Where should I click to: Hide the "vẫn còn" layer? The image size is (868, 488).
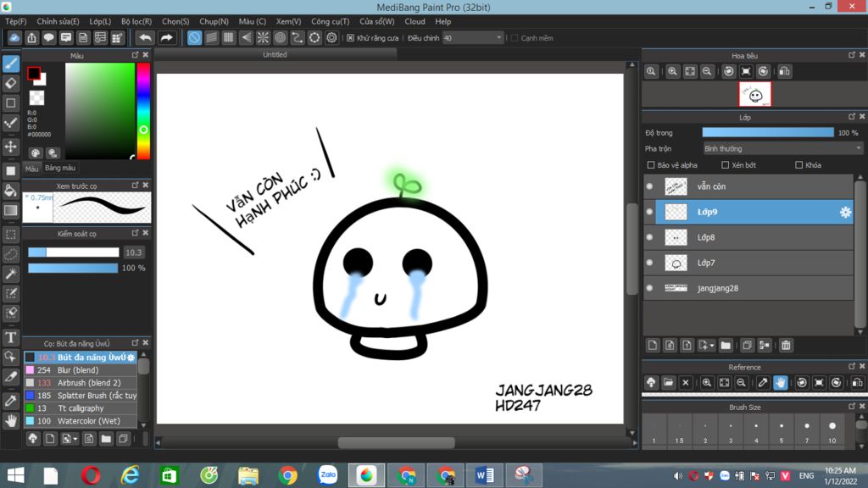pos(650,186)
